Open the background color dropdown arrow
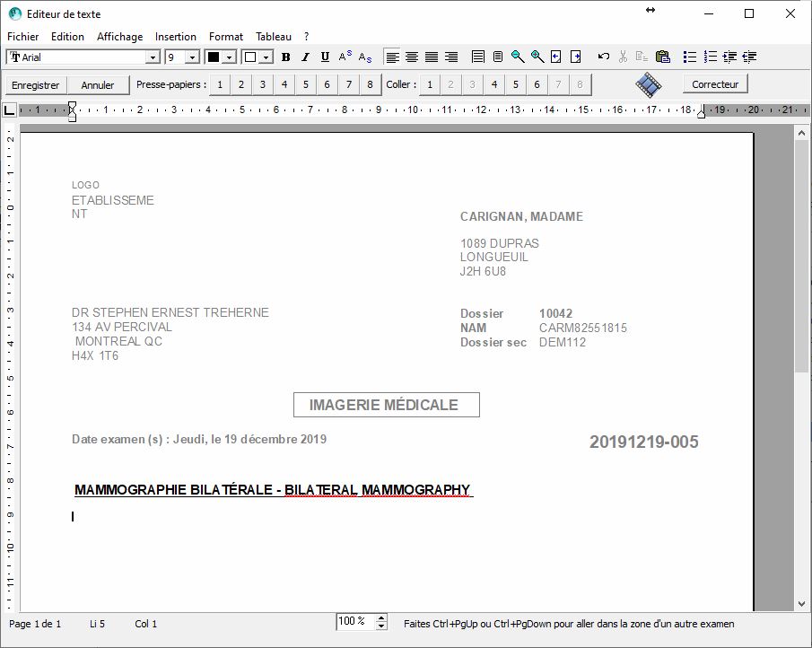This screenshot has width=812, height=648. (x=266, y=57)
